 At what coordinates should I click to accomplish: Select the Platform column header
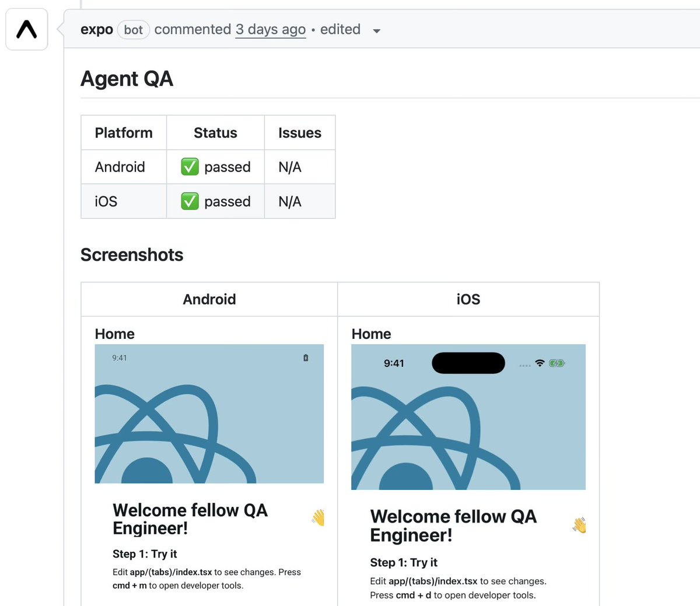click(x=124, y=133)
